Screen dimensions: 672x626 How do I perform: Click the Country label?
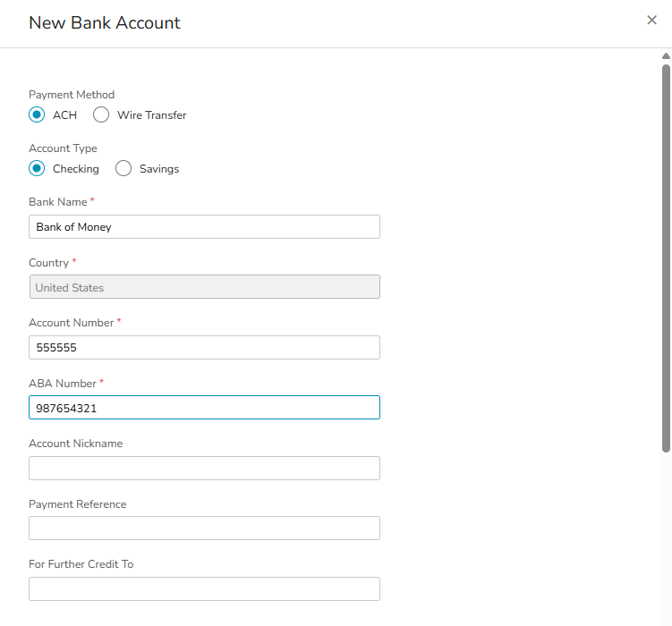49,263
